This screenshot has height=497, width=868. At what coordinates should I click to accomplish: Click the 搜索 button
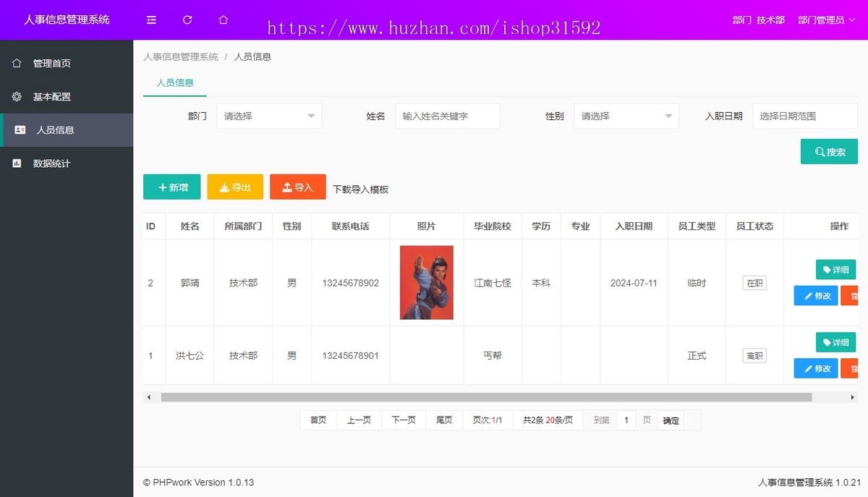[829, 152]
